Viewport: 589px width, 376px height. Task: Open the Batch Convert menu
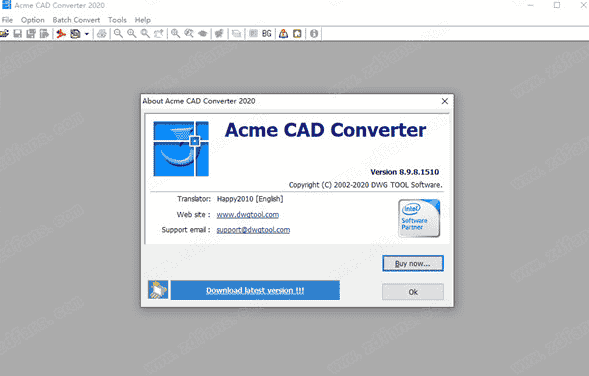coord(76,20)
